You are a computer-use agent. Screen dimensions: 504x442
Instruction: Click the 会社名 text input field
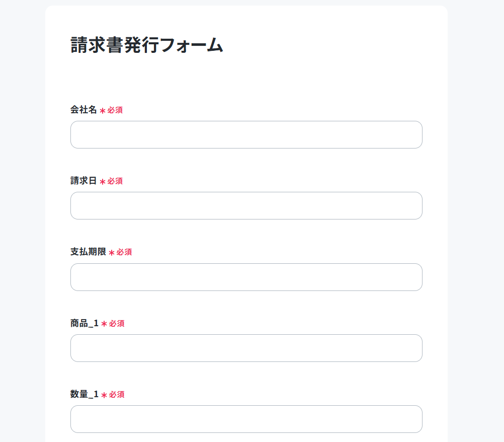click(x=246, y=134)
